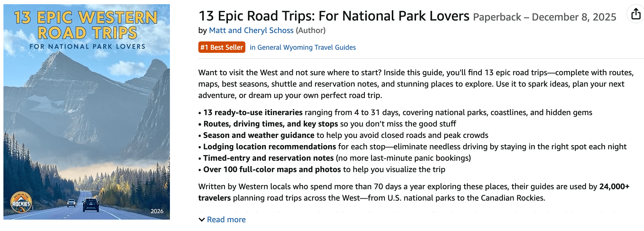Click the #1 Best Seller badge
Screen dimensions: 644x231
(221, 47)
